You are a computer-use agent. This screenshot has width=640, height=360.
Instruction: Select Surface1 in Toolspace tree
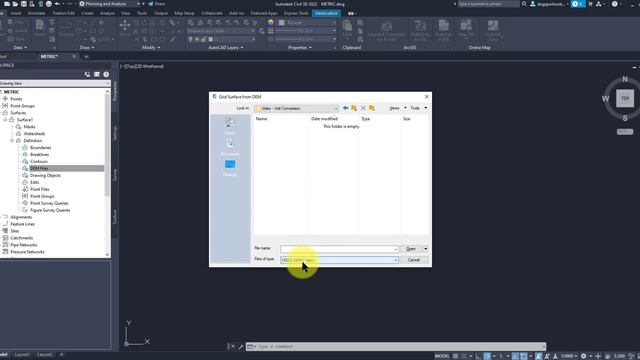coord(24,120)
